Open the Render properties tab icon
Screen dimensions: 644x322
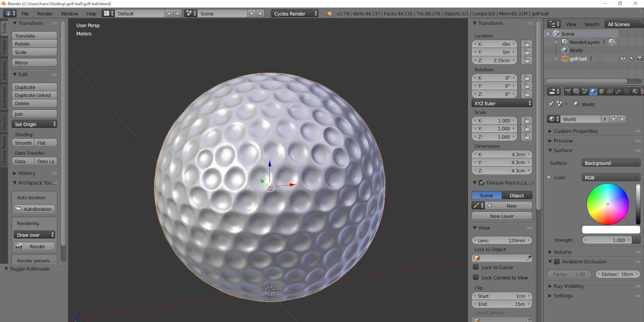pos(568,92)
